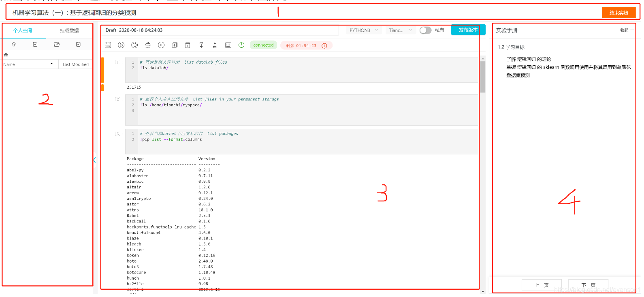Click the red clock timer icon
This screenshot has height=297, width=644.
(x=324, y=46)
